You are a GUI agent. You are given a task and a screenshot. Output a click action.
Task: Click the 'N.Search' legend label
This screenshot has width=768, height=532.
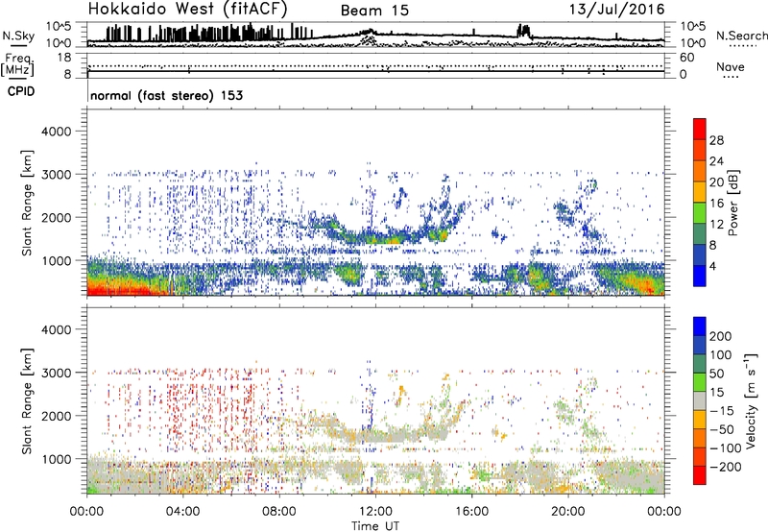tap(742, 36)
